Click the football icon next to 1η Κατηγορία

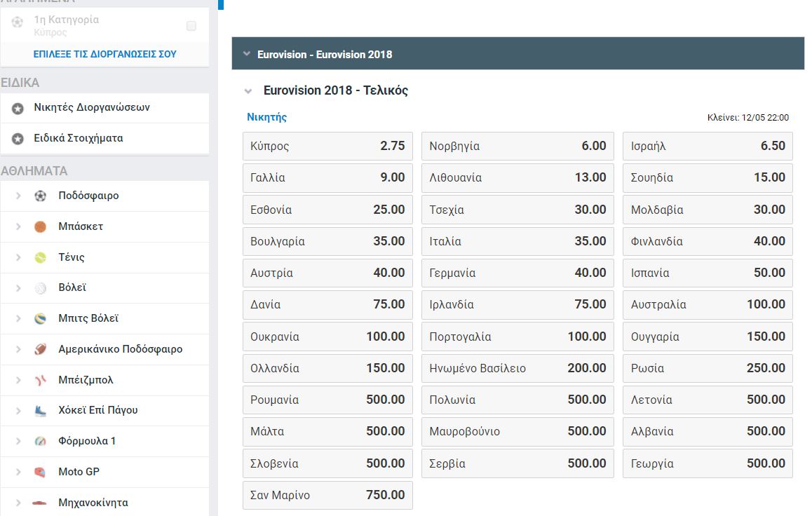18,22
